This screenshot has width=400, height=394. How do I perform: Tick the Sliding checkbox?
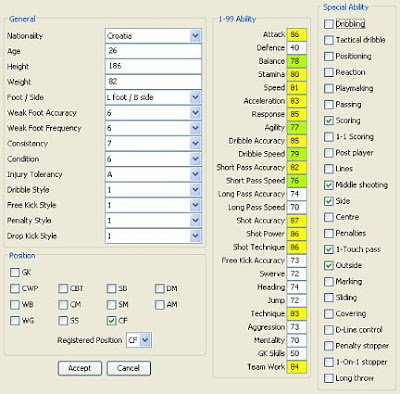[329, 297]
